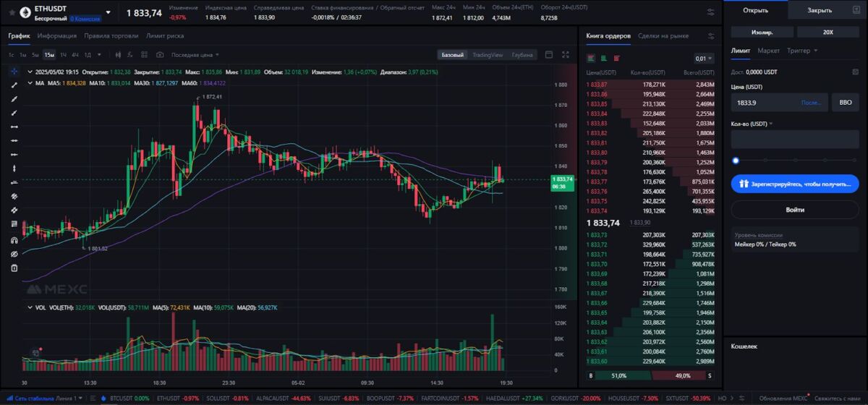Open the Триггер order type dropdown
This screenshot has height=405, width=868.
tap(802, 51)
